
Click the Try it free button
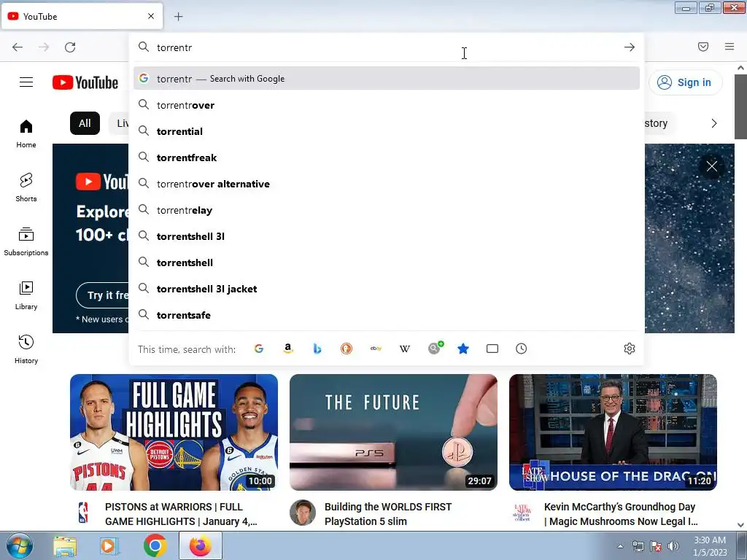tap(103, 295)
